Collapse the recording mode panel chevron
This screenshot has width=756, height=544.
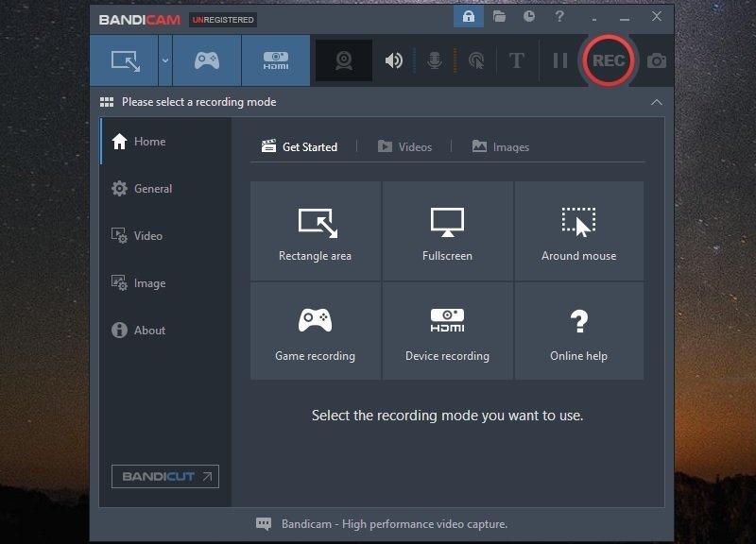(657, 102)
